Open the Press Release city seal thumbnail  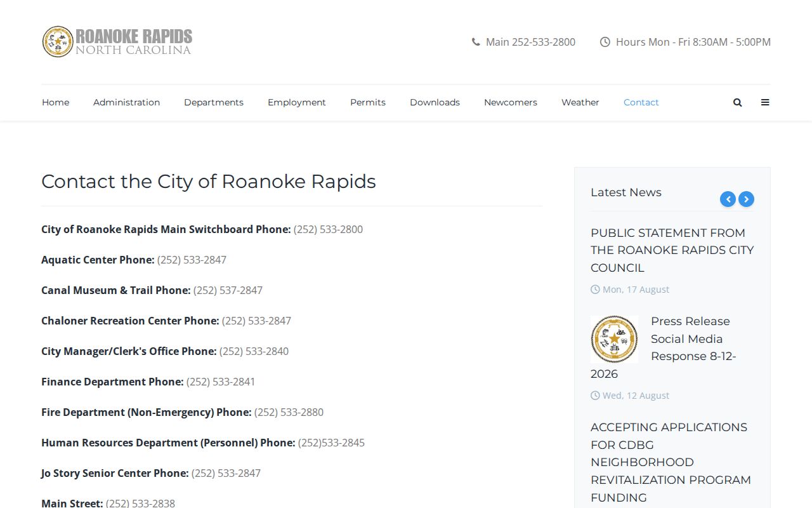point(614,339)
